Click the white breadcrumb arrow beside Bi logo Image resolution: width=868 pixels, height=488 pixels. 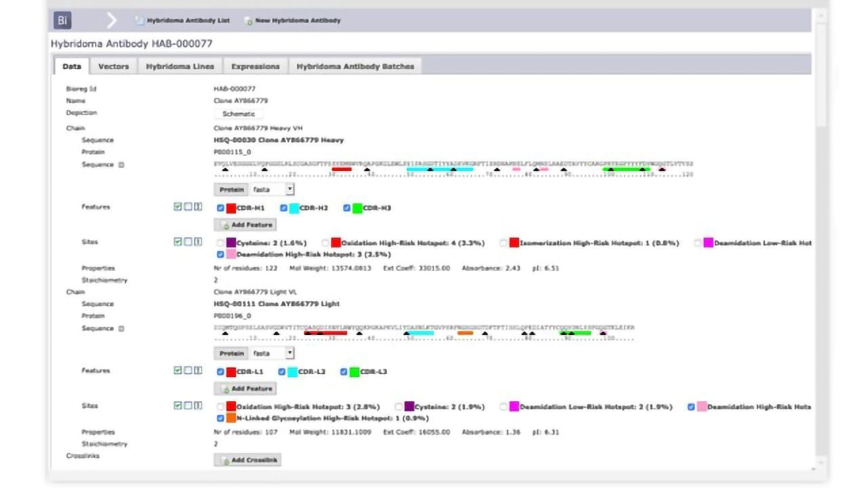[113, 20]
